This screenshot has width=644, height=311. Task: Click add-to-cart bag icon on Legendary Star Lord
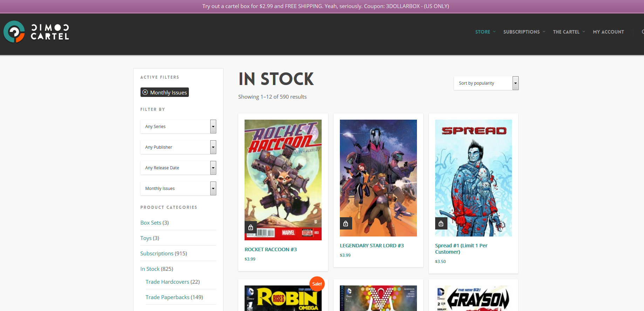pyautogui.click(x=346, y=224)
